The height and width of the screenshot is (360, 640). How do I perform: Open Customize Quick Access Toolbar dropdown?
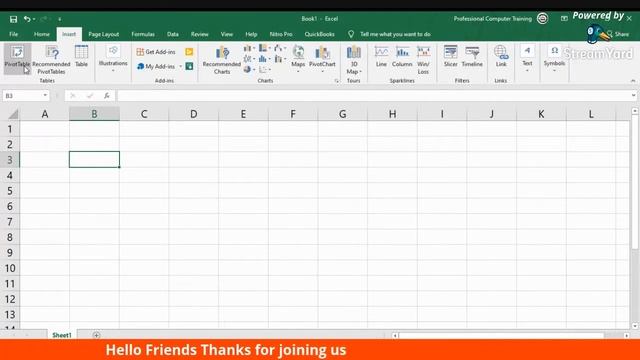tap(60, 19)
